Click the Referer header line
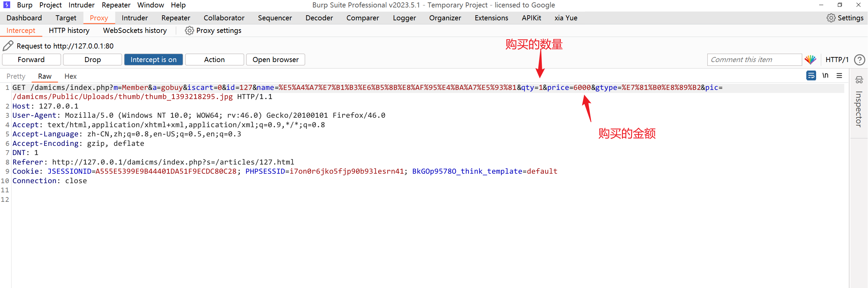The image size is (868, 288). [x=153, y=162]
